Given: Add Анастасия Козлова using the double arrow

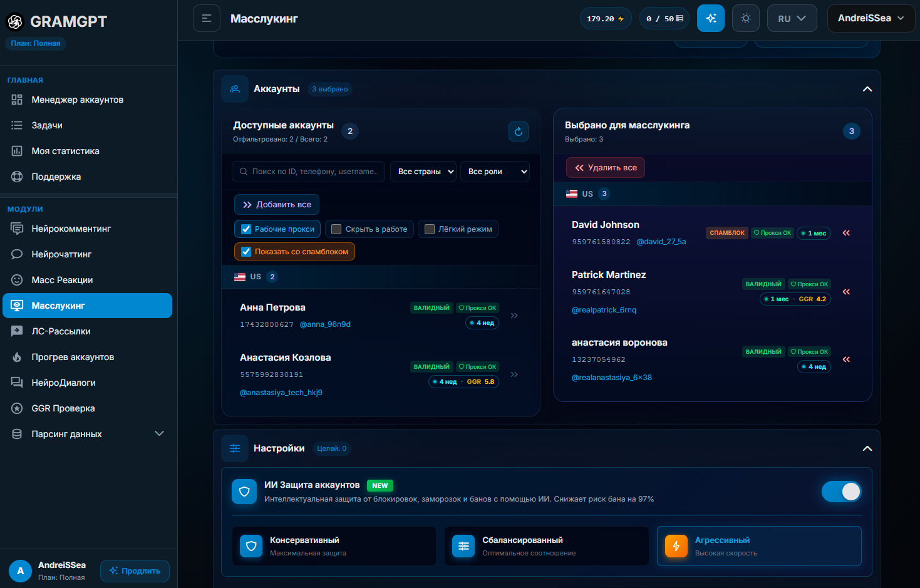Looking at the screenshot, I should (514, 374).
